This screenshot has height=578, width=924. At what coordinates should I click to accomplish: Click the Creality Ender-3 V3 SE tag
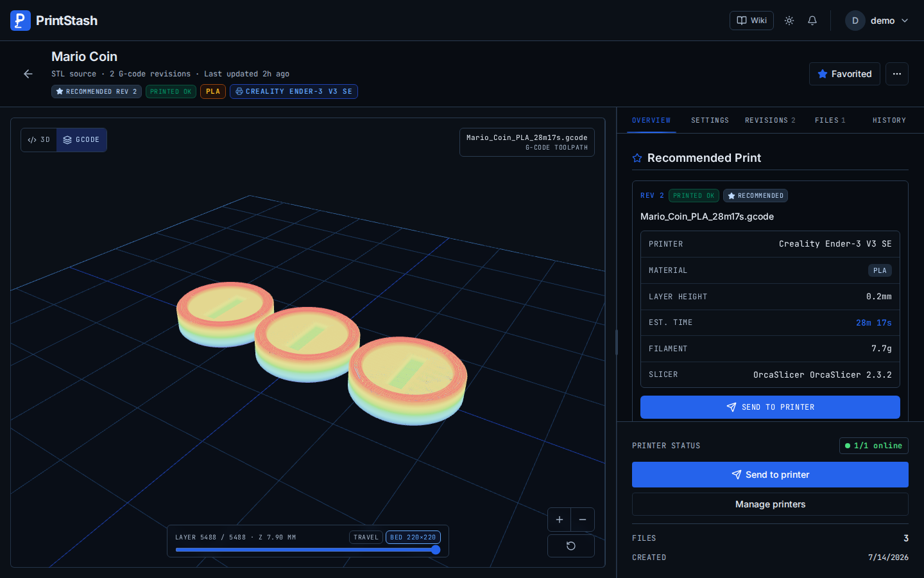294,92
